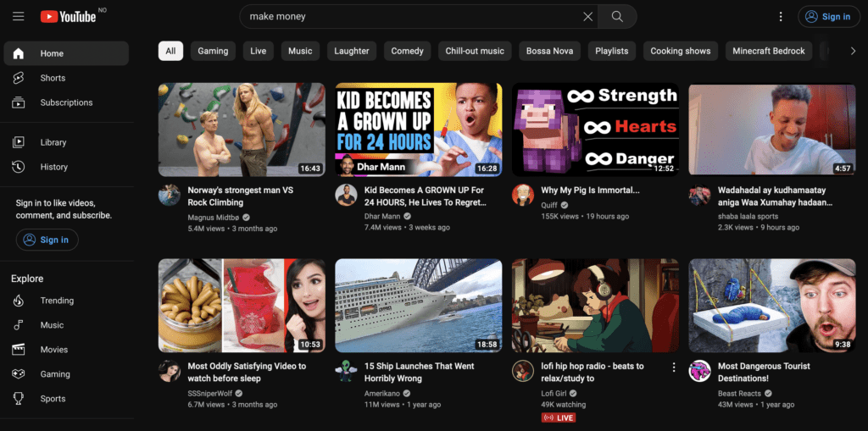Open Subscriptions in the sidebar
868x431 pixels.
tap(66, 102)
